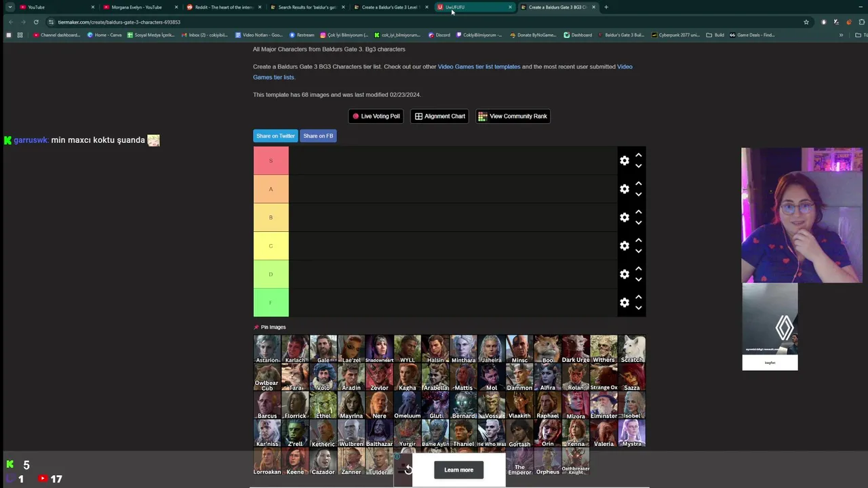Click the browser forward arrow
The width and height of the screenshot is (868, 488).
23,22
